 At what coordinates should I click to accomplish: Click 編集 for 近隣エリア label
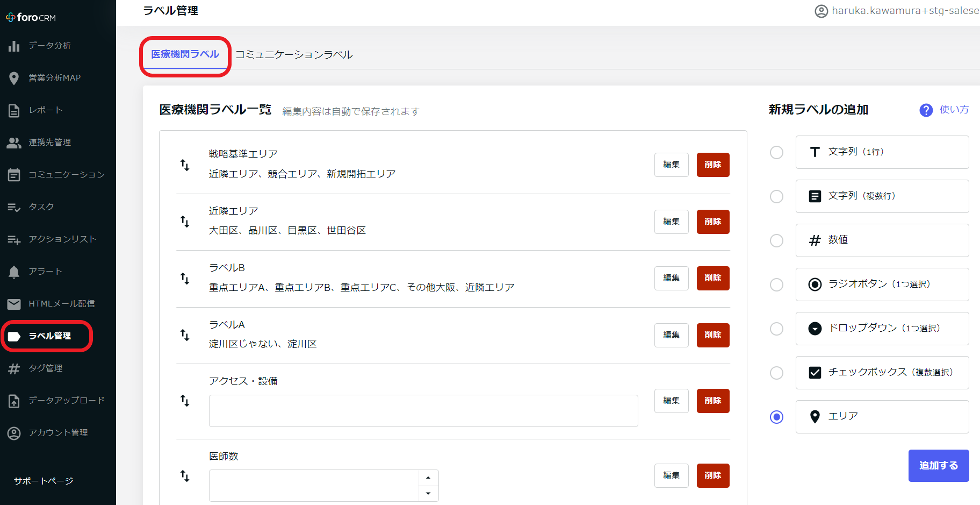point(672,222)
